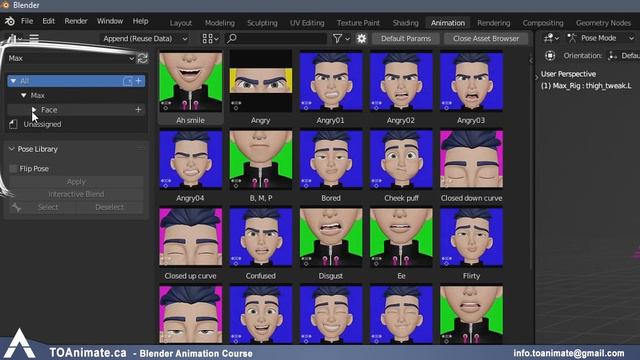Add a sub-catalog to Face
Viewport: 640px width, 360px height.
[138, 109]
